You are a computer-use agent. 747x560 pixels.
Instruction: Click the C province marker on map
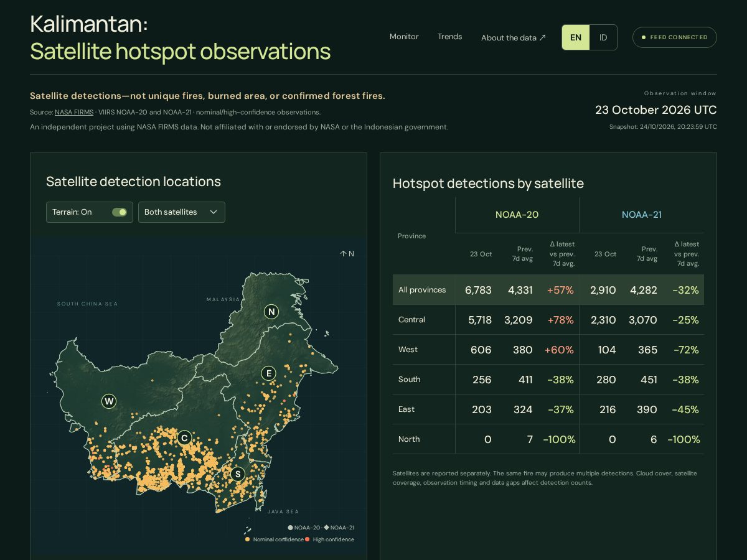click(x=184, y=438)
